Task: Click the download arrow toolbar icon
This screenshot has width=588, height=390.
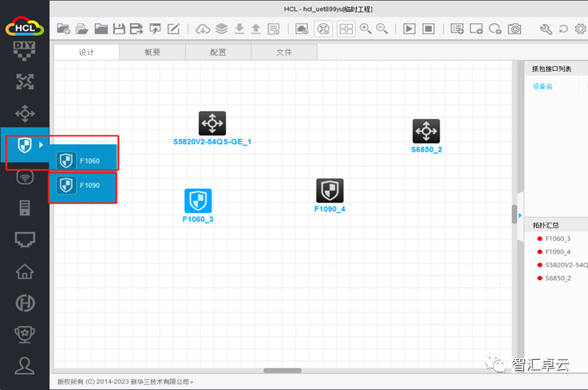Action: coord(239,29)
